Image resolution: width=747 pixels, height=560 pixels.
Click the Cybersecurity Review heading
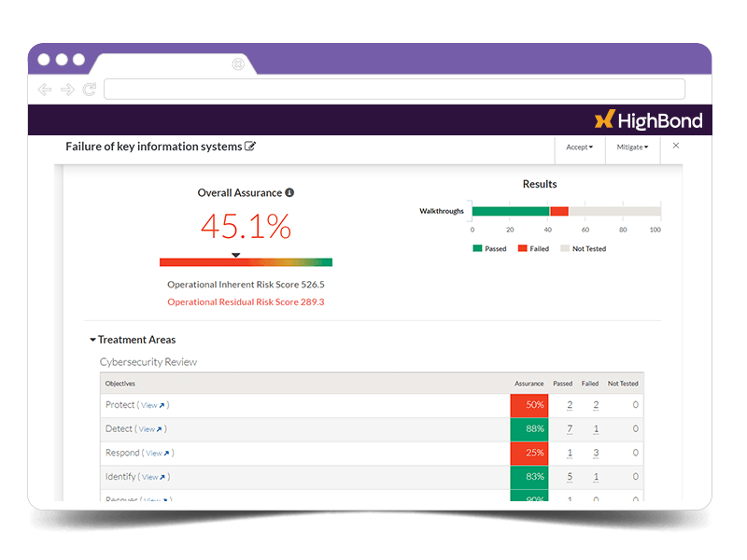(x=148, y=362)
